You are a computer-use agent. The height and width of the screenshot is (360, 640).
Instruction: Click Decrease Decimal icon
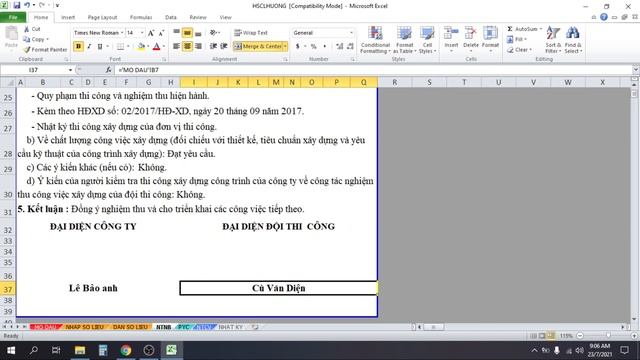(350, 47)
